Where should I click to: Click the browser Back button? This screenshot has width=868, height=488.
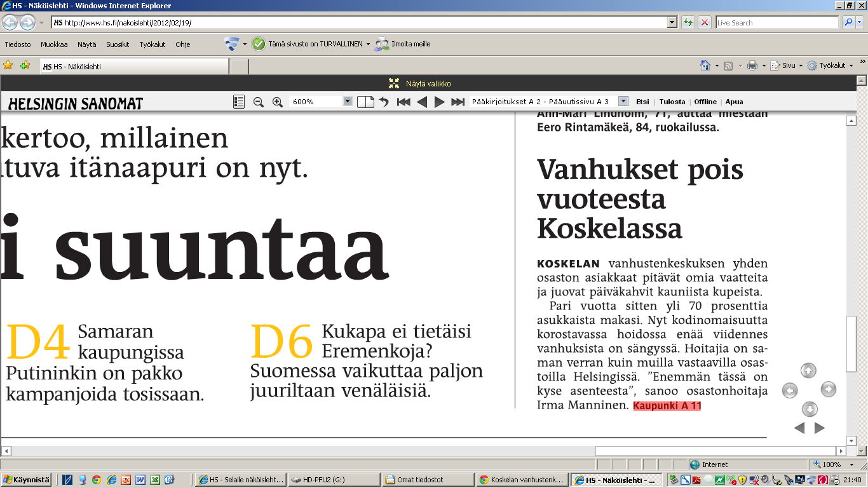point(10,22)
